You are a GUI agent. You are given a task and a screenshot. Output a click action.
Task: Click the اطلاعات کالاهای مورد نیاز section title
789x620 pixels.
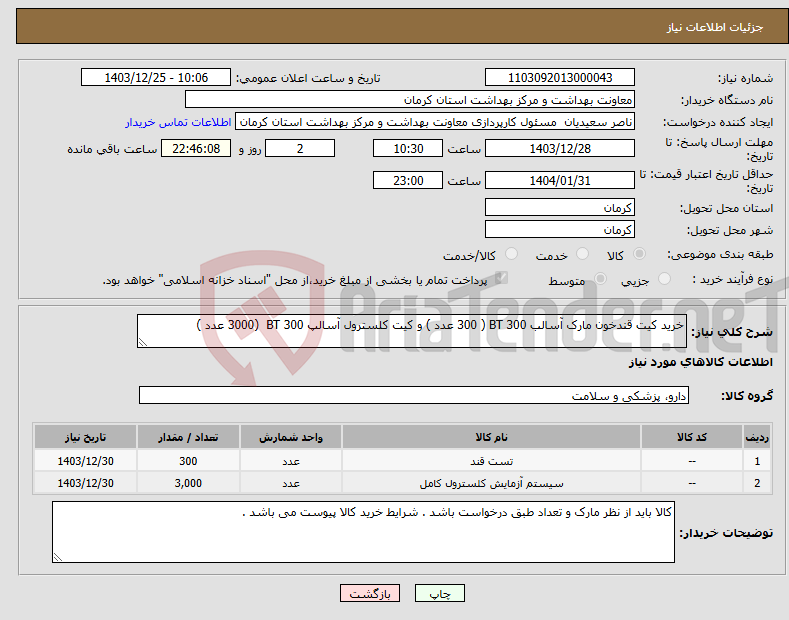click(x=700, y=362)
